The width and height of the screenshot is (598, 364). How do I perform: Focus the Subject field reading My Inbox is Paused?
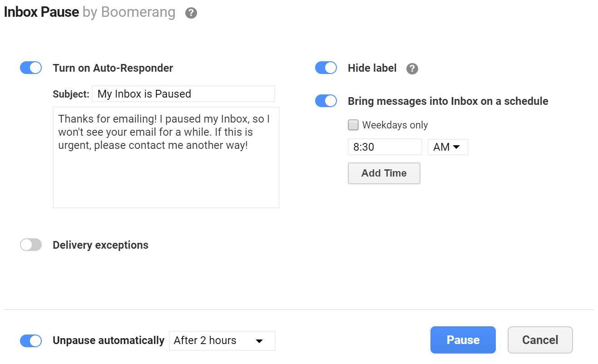183,94
